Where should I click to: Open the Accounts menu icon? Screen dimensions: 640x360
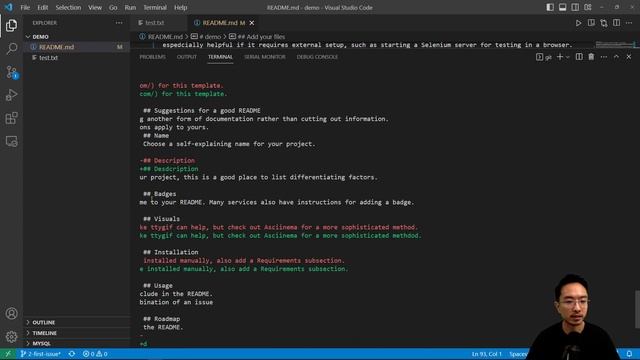[11, 313]
